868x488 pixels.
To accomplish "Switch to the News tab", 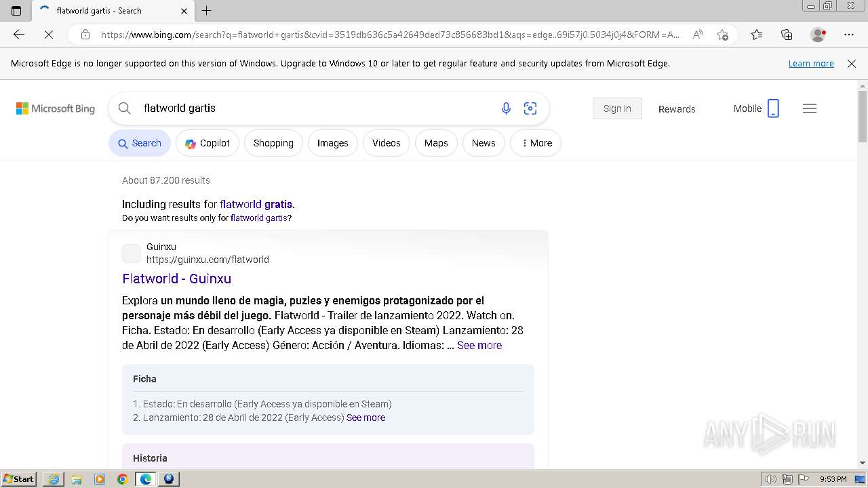I will click(484, 143).
